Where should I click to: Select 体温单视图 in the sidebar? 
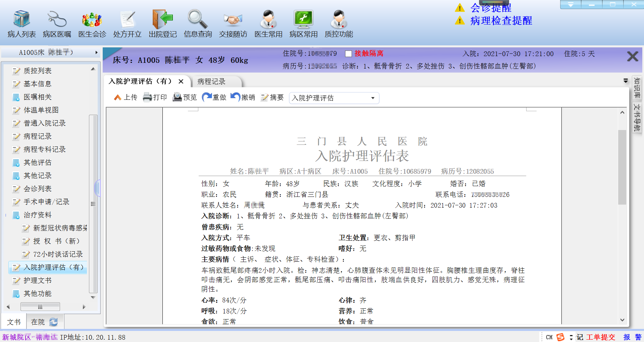point(41,110)
